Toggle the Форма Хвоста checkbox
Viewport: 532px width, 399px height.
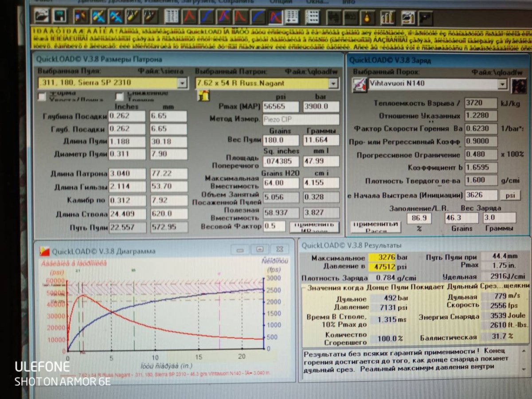point(42,96)
